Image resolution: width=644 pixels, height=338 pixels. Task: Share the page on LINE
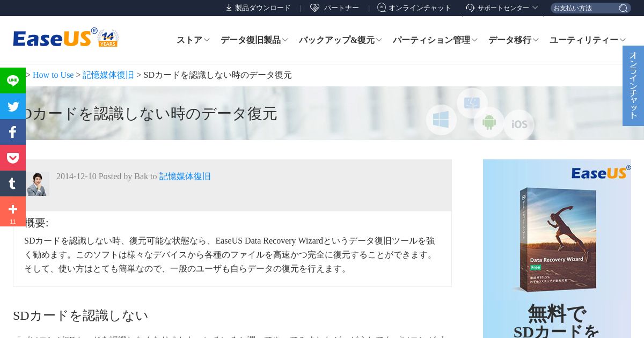(13, 80)
